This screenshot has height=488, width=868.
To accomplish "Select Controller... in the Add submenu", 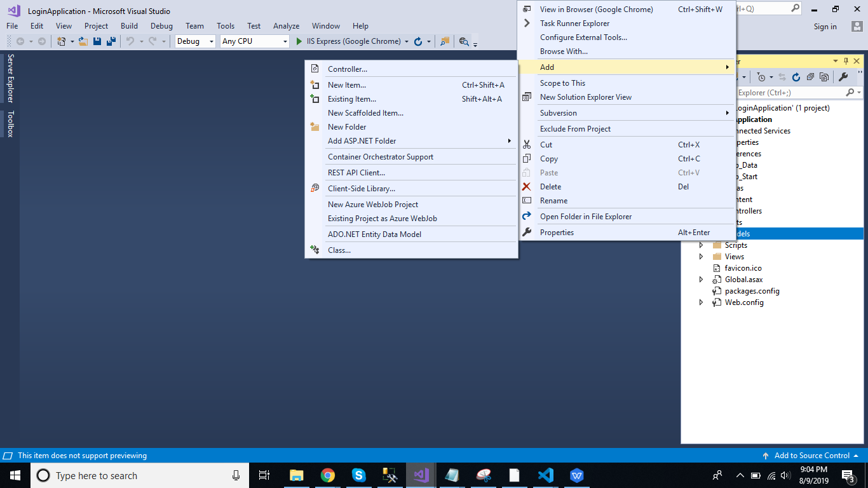I will tap(347, 69).
